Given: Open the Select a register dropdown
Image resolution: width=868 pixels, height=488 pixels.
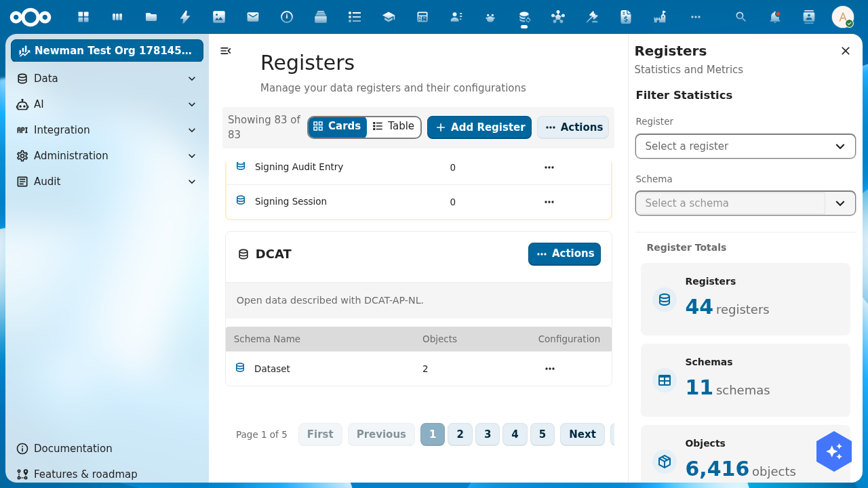Looking at the screenshot, I should click(745, 146).
